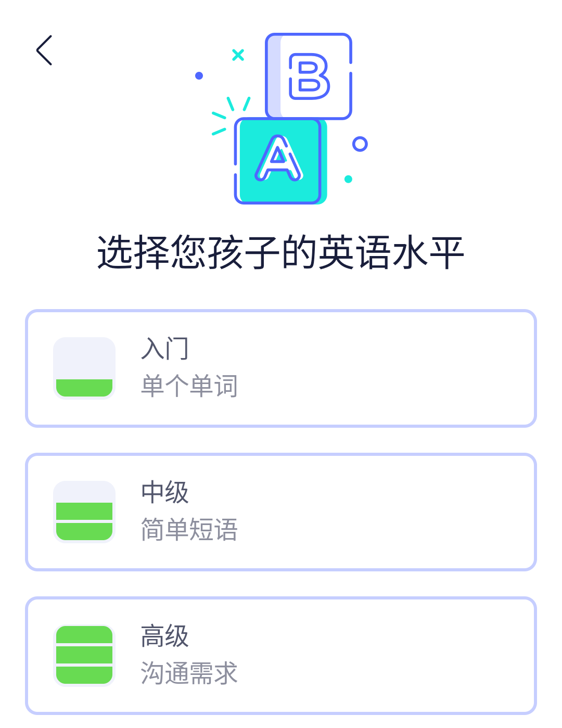
Task: Tap the three-bar advanced level icon
Action: [x=84, y=656]
